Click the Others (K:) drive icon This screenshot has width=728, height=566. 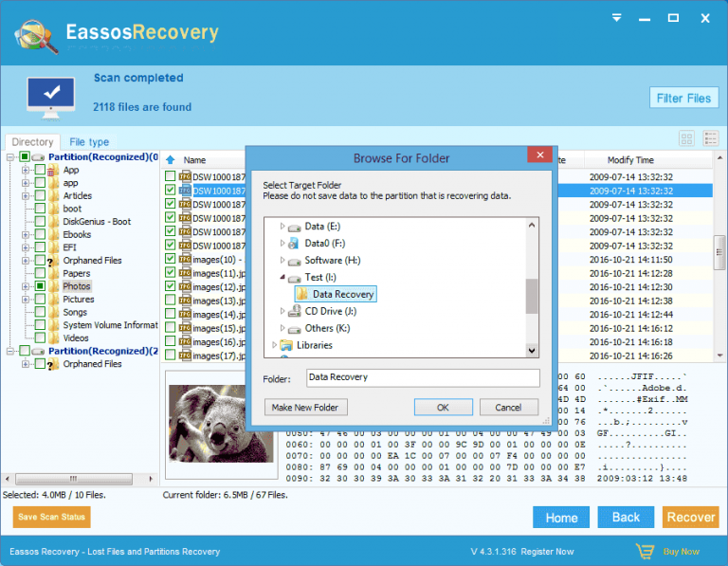click(294, 329)
